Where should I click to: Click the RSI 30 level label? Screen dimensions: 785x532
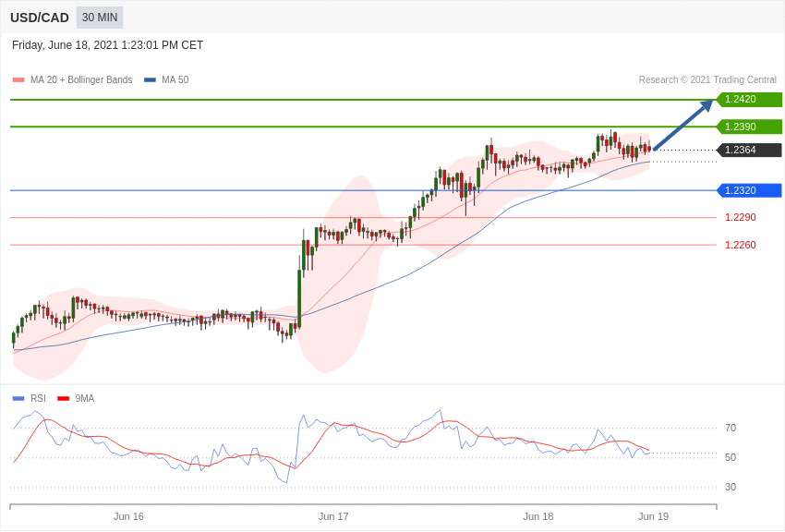tap(731, 487)
